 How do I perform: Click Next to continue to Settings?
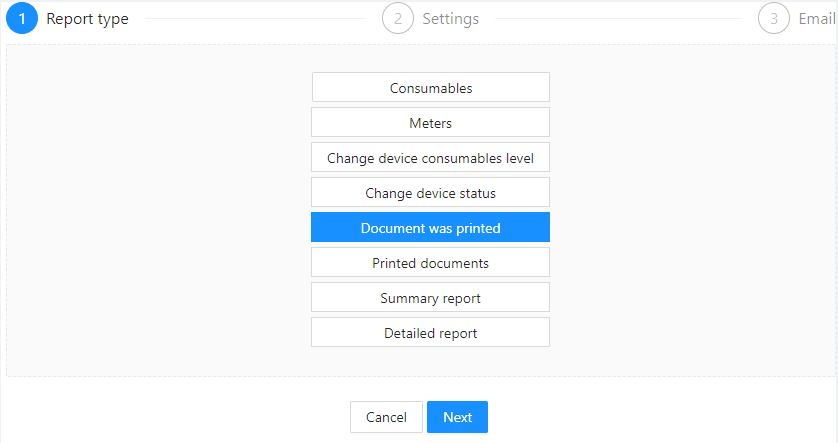click(x=457, y=417)
